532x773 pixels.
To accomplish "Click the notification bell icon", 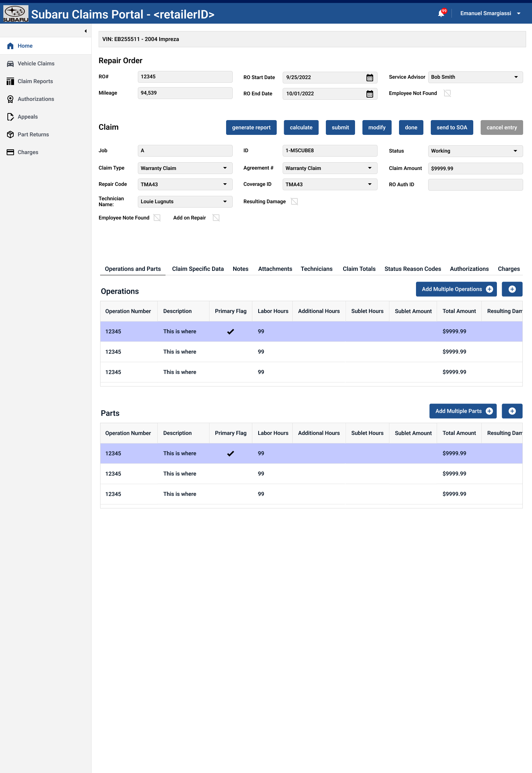I will click(441, 14).
